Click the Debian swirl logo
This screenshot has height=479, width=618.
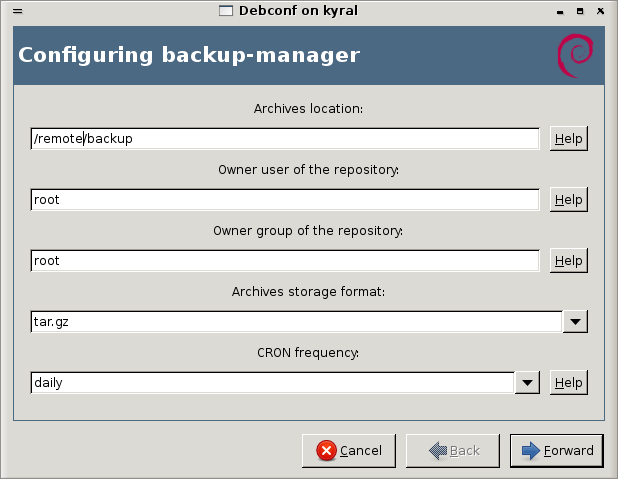point(575,55)
